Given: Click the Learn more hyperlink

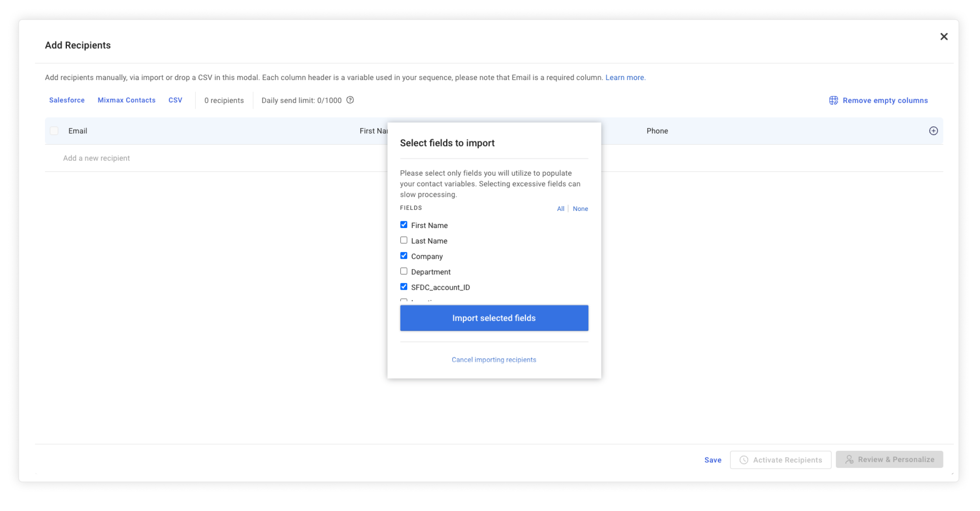Looking at the screenshot, I should click(x=625, y=77).
